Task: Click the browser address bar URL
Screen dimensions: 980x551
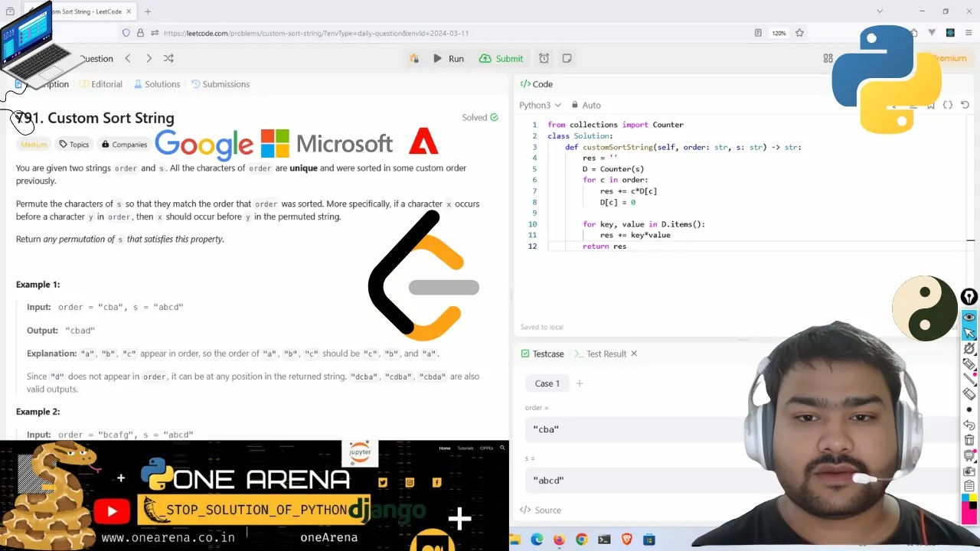Action: [316, 33]
